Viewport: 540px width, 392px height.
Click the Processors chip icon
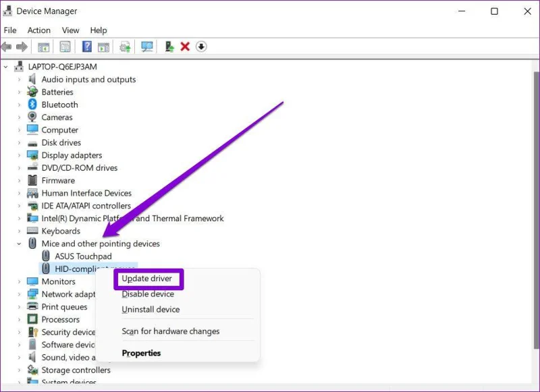pos(32,319)
